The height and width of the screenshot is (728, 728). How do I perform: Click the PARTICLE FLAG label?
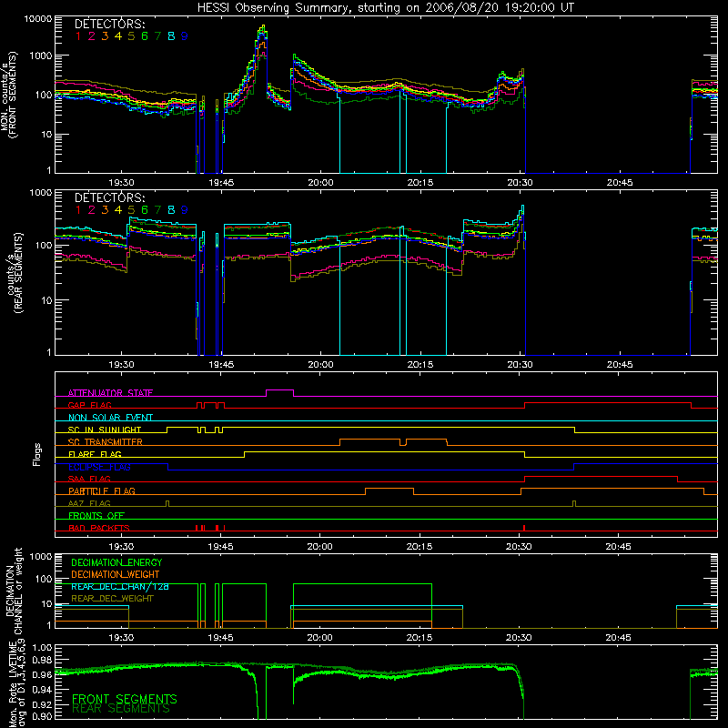(x=102, y=490)
